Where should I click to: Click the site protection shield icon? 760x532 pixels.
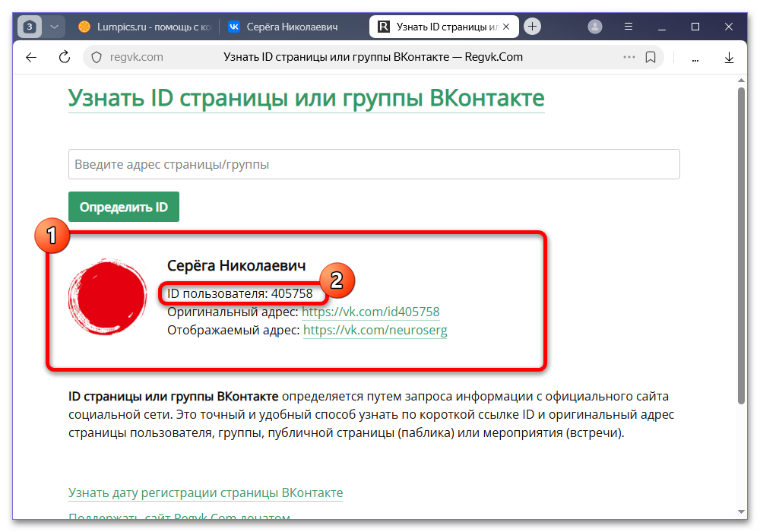[x=97, y=57]
